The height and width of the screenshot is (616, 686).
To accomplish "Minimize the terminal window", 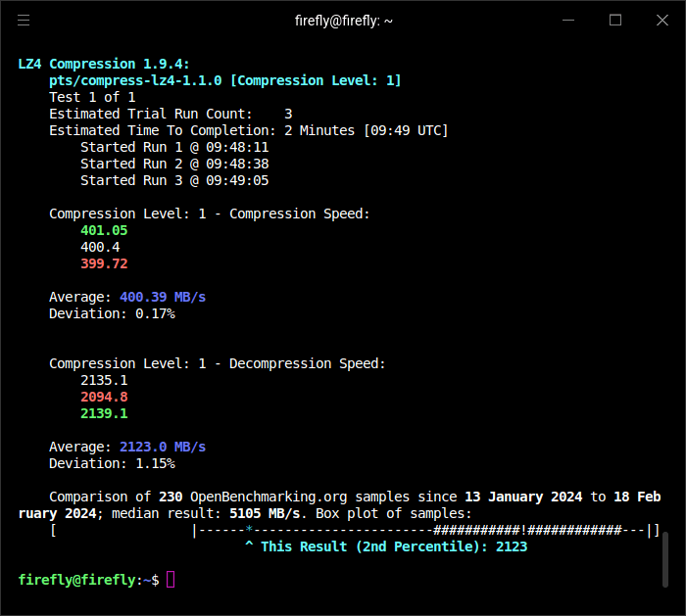I will [568, 21].
